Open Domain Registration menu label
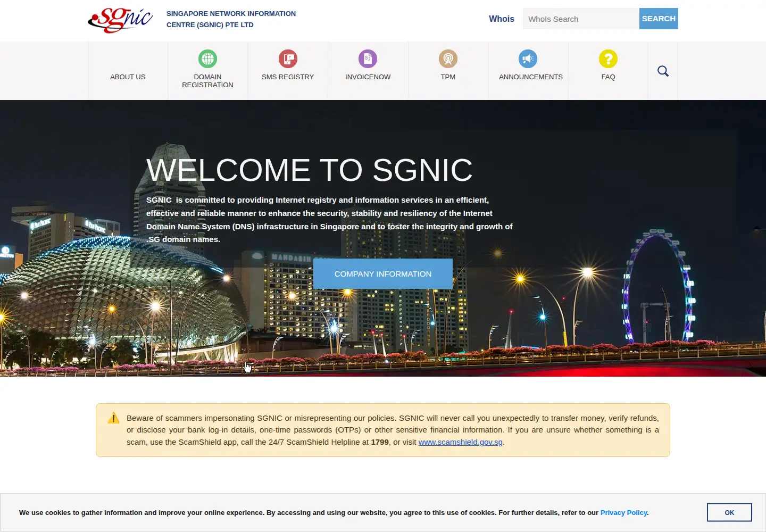Screen dimensions: 766x532 [x=207, y=81]
